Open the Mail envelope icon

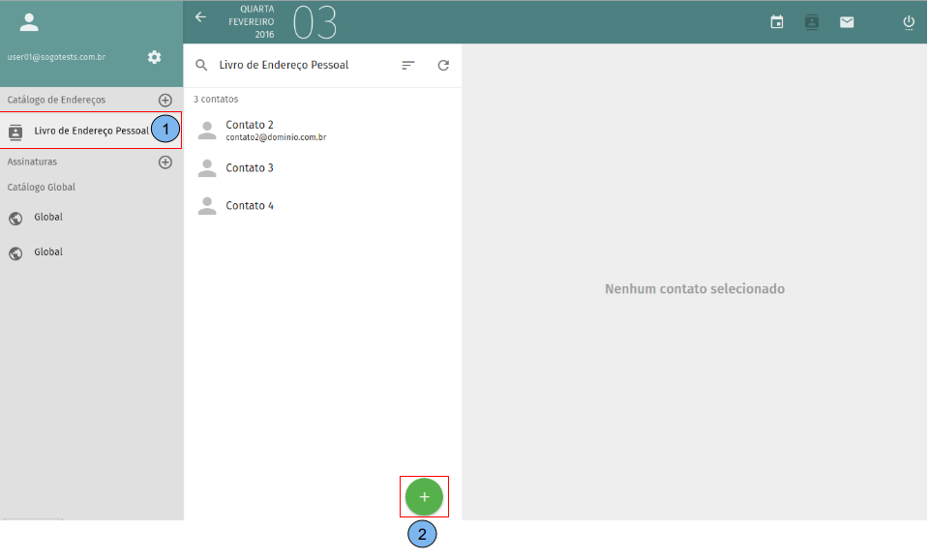(x=847, y=22)
